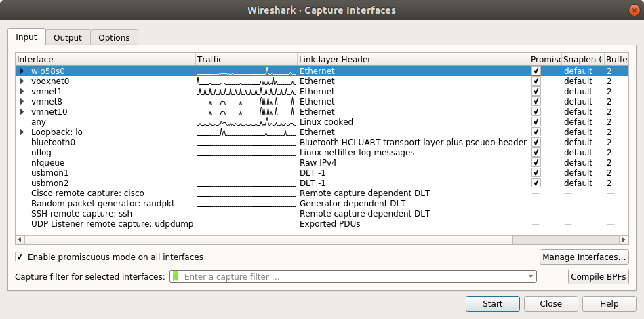Viewport: 644px width, 319px height.
Task: Expand the vmnet10 interface details
Action: [22, 111]
